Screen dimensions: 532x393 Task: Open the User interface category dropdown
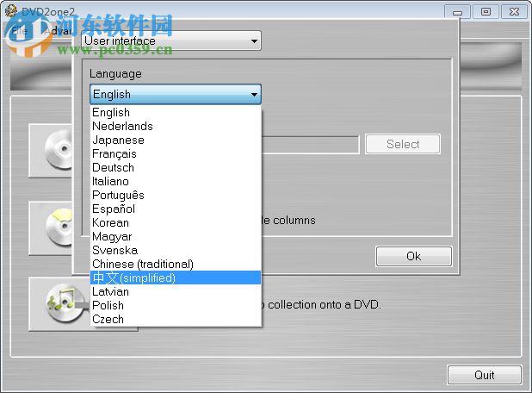coord(171,41)
